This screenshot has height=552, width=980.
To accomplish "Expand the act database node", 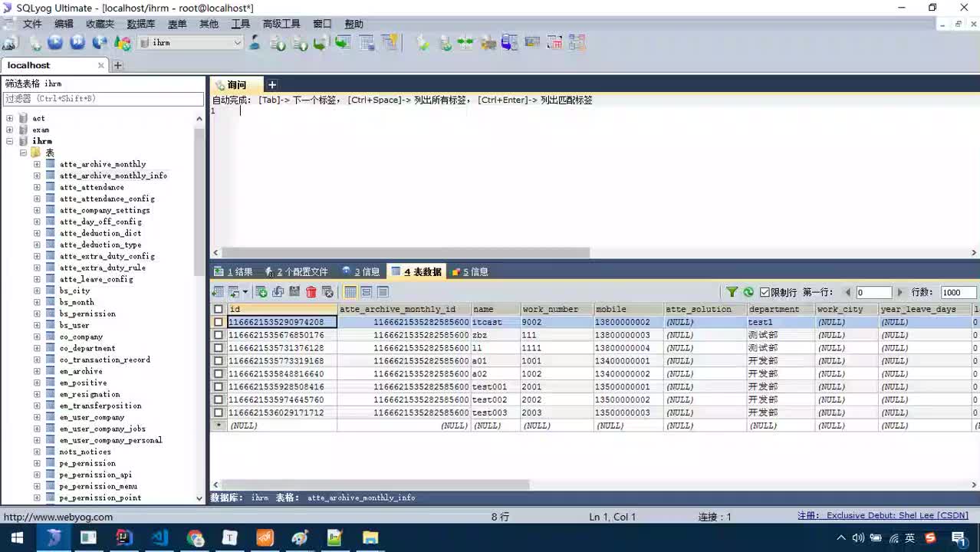I will 9,118.
